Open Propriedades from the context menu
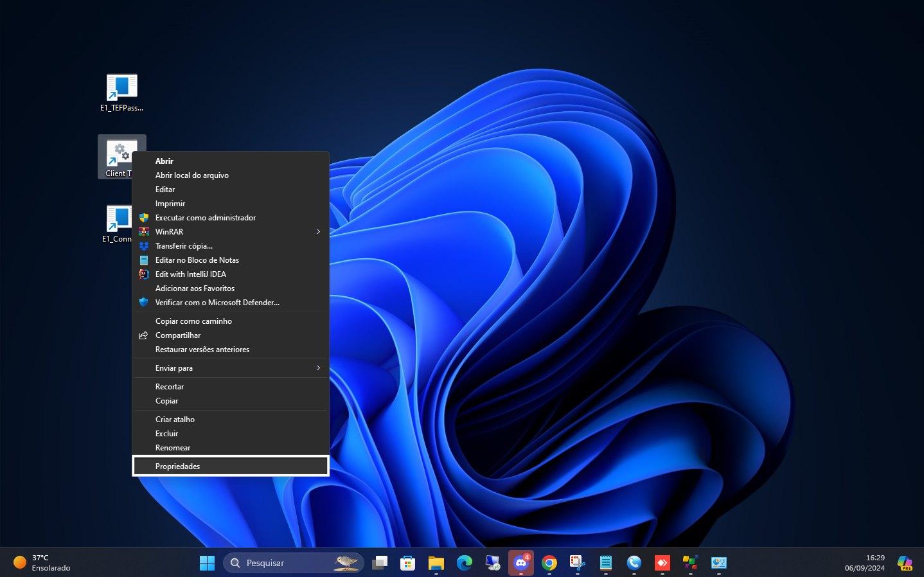The height and width of the screenshot is (577, 924). click(x=231, y=466)
